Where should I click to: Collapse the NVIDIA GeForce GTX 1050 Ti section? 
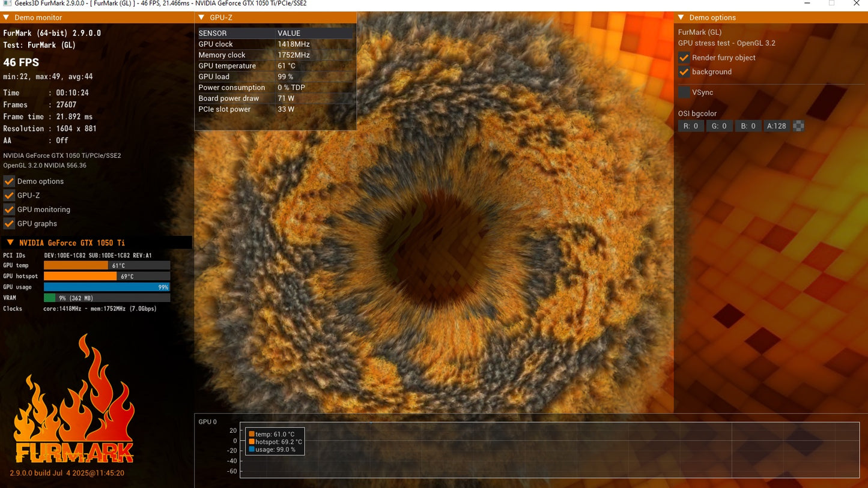[x=10, y=242]
